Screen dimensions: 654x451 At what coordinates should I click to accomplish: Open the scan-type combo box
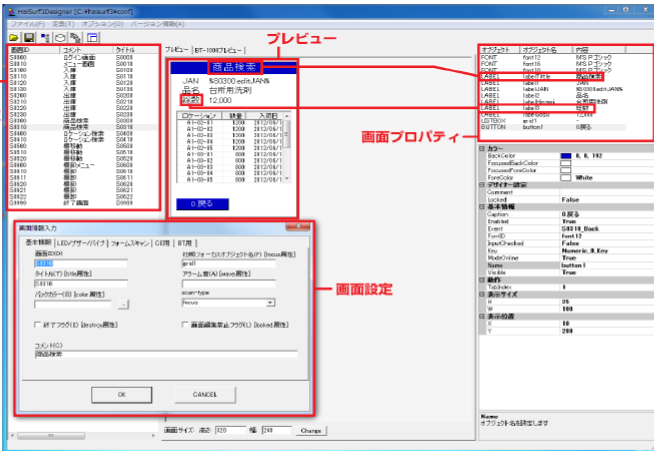click(x=229, y=302)
